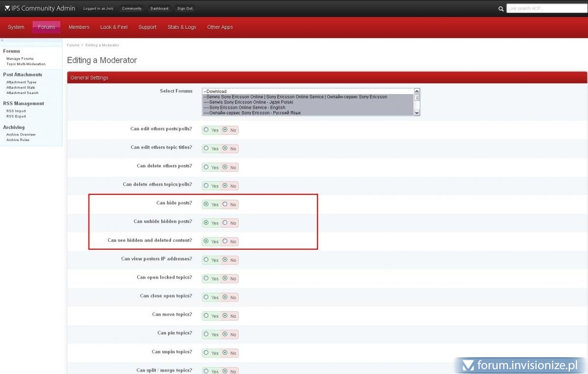Choose Yes for 'Can pin topics?'
Viewport: 588px width, 374px height.
(x=206, y=334)
